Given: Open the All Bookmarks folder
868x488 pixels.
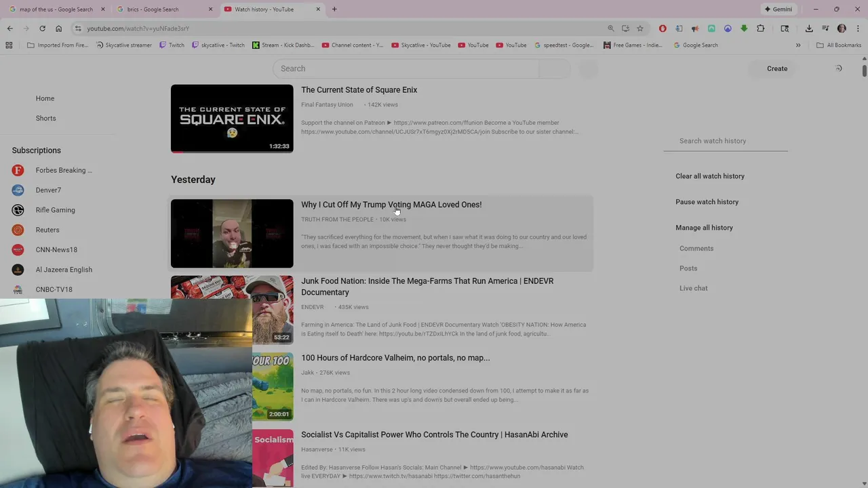Looking at the screenshot, I should 839,45.
